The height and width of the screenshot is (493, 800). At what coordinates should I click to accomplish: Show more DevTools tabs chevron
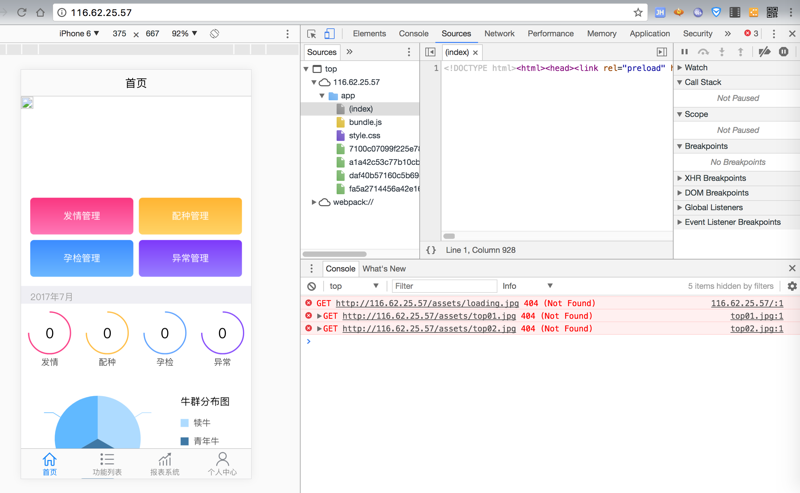tap(728, 34)
